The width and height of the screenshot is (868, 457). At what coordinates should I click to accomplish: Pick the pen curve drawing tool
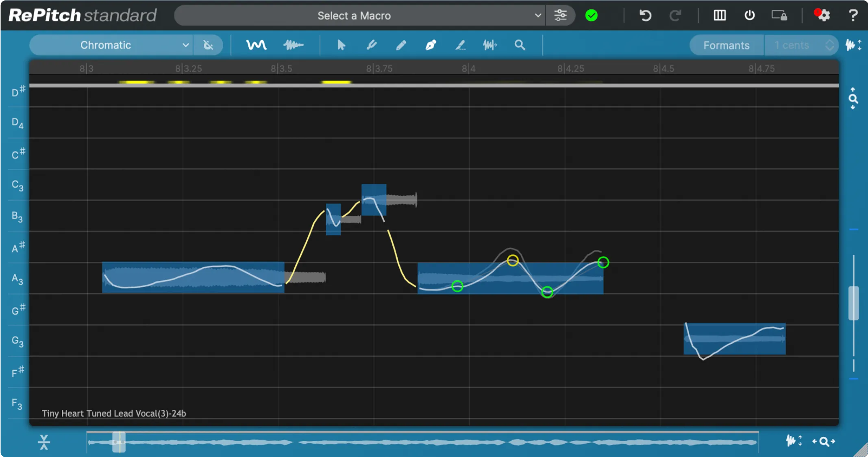(x=430, y=45)
